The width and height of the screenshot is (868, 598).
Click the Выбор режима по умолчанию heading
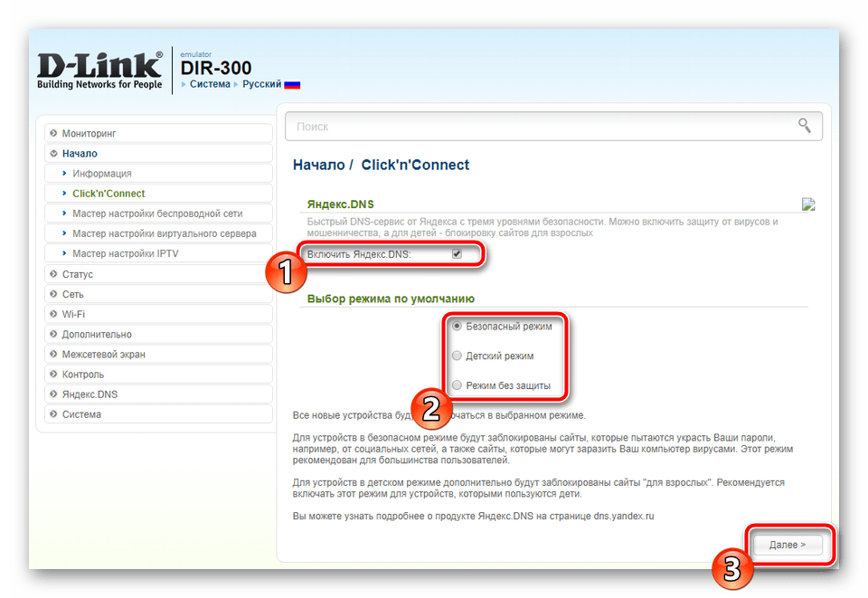point(391,299)
